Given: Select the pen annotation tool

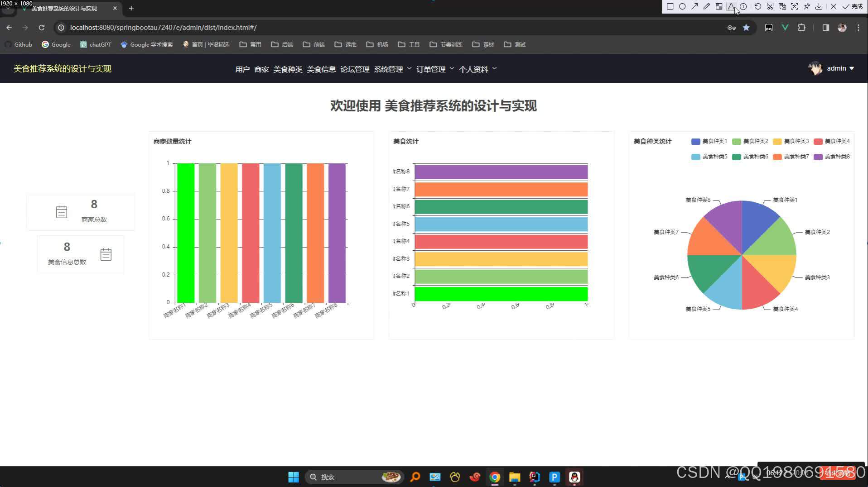Looking at the screenshot, I should coord(707,6).
